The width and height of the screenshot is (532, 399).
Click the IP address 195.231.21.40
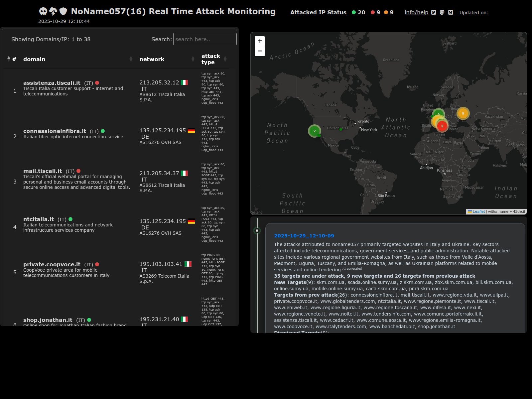(159, 319)
